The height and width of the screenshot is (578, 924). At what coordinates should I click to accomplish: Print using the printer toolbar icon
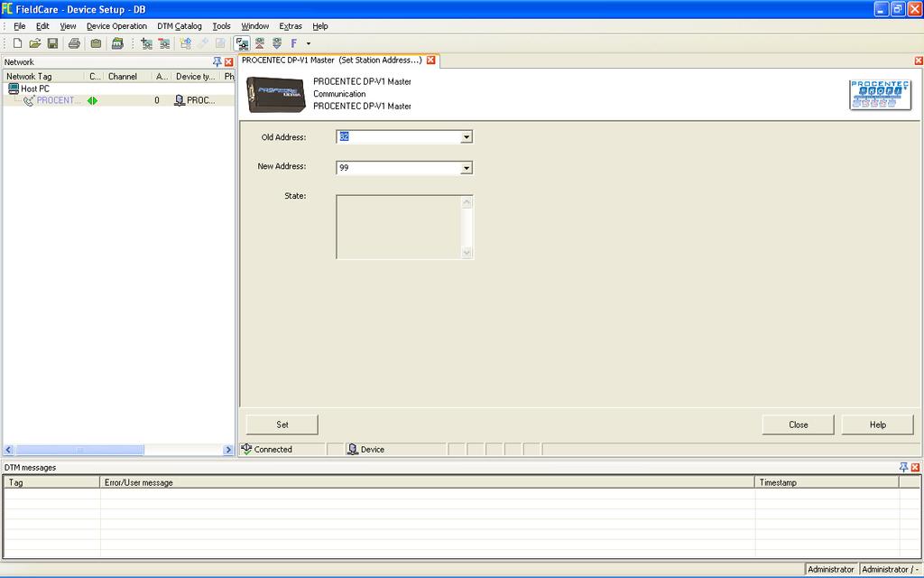pyautogui.click(x=74, y=43)
